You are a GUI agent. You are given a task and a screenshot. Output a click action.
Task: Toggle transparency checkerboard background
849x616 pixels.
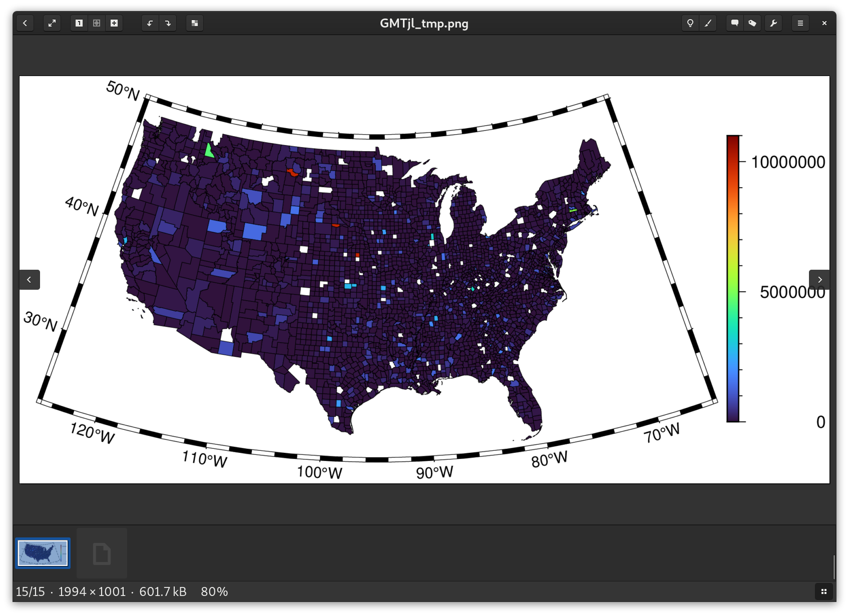click(195, 23)
